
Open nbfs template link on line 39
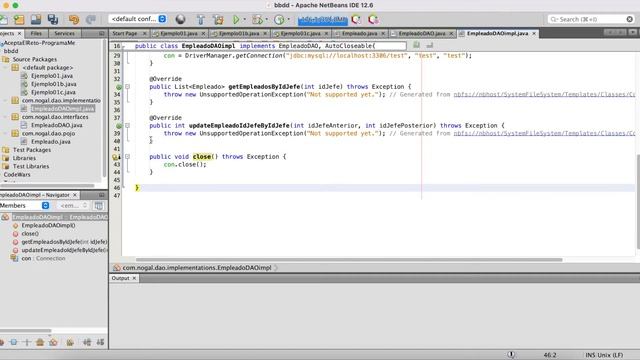[x=544, y=133]
